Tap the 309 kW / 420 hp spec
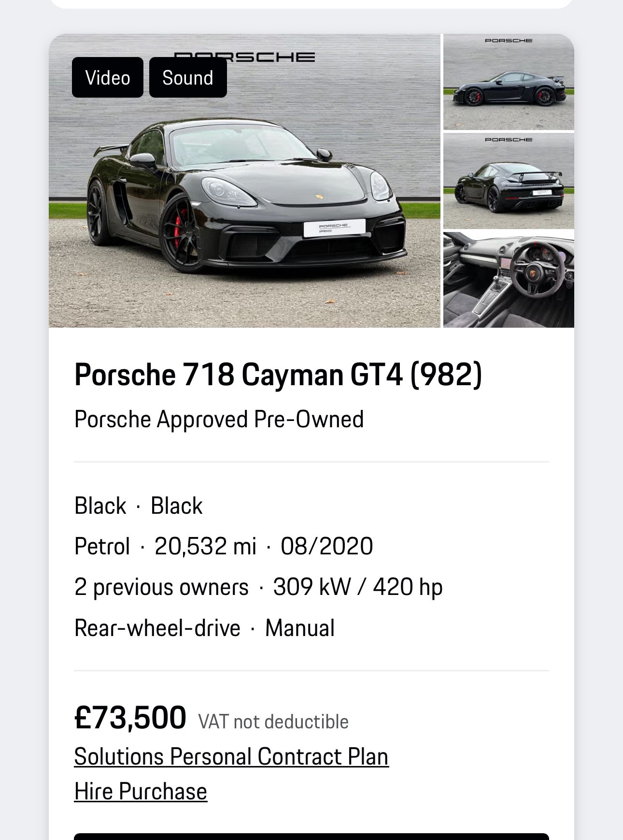623x840 pixels. [358, 587]
